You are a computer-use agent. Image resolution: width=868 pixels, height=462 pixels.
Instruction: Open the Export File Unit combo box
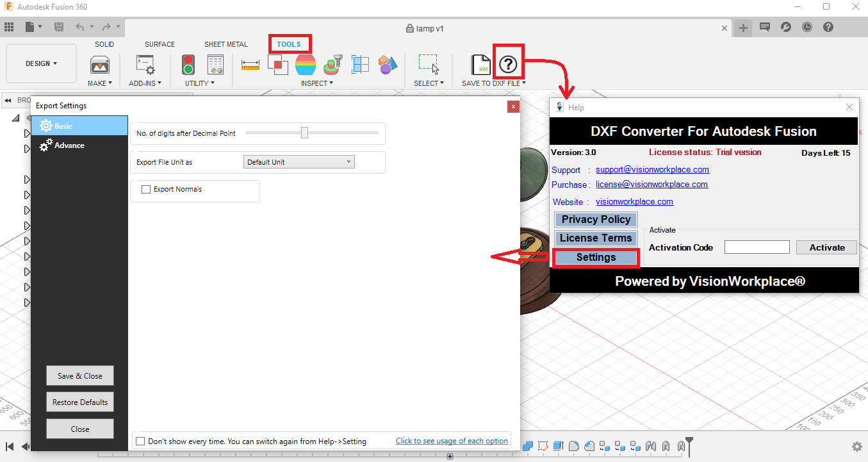[299, 162]
